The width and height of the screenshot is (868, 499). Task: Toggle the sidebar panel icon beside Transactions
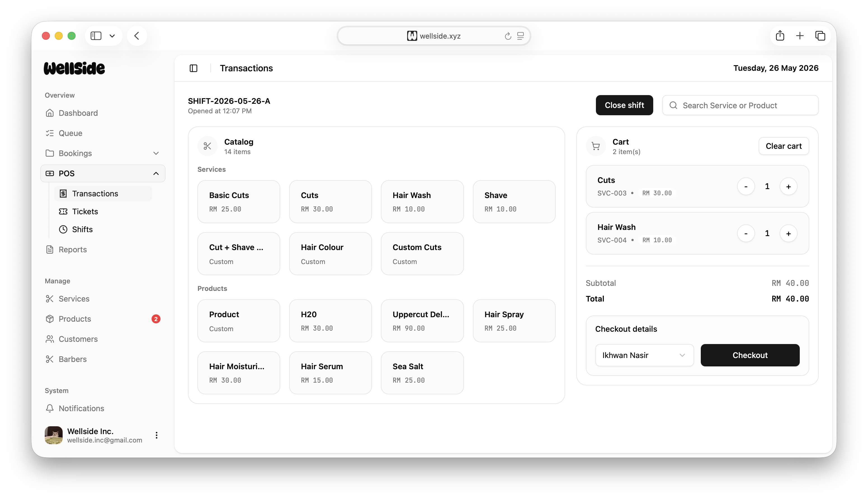click(x=194, y=68)
